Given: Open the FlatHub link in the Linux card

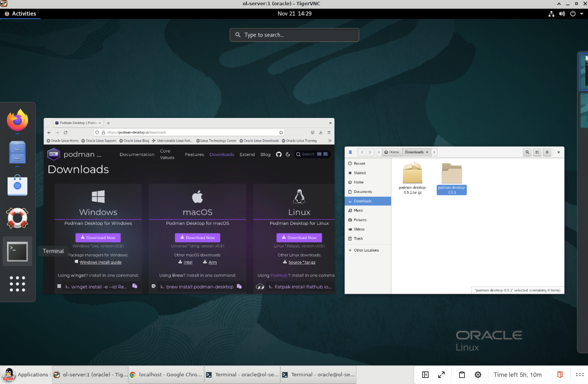Looking at the screenshot, I should (279, 275).
